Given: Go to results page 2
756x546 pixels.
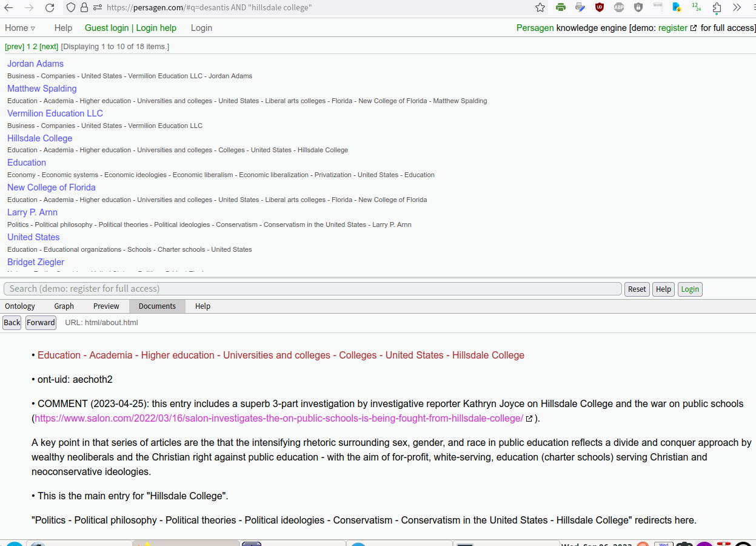Looking at the screenshot, I should coord(35,47).
